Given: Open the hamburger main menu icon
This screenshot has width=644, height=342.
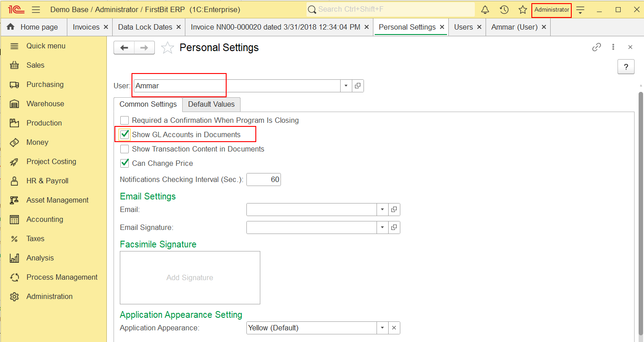Looking at the screenshot, I should (36, 10).
